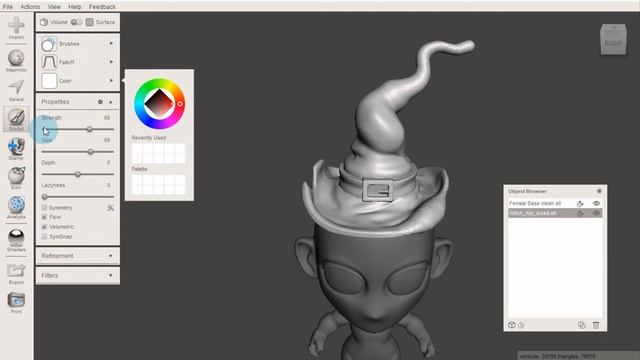Open the Analysis tool
Screen dimensions: 640x360
click(x=16, y=207)
